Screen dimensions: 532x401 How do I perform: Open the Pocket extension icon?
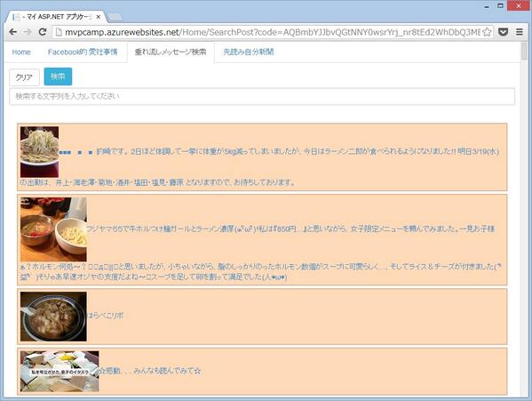coord(504,32)
